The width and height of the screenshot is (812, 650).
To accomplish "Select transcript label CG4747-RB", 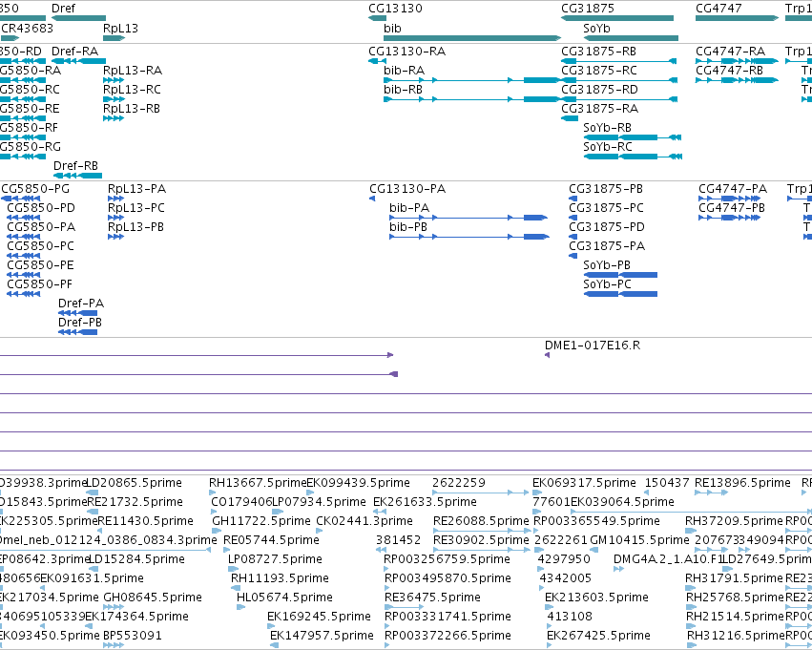I will click(729, 71).
